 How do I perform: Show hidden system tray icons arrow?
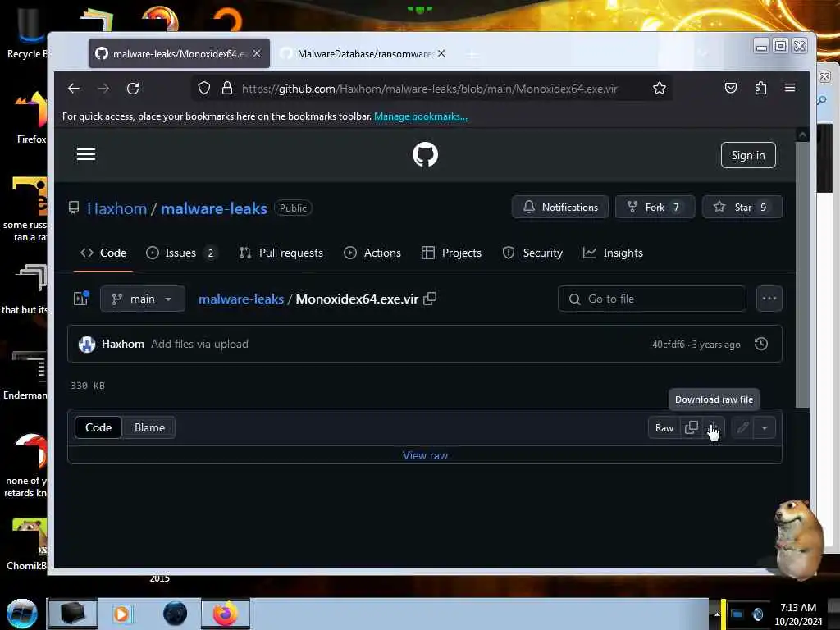tap(717, 614)
